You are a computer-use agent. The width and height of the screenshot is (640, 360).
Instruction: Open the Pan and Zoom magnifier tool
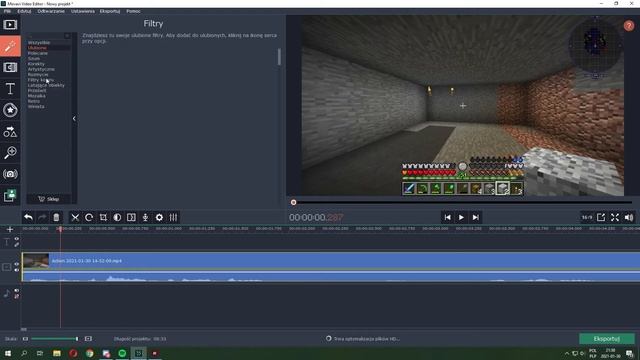[10, 153]
